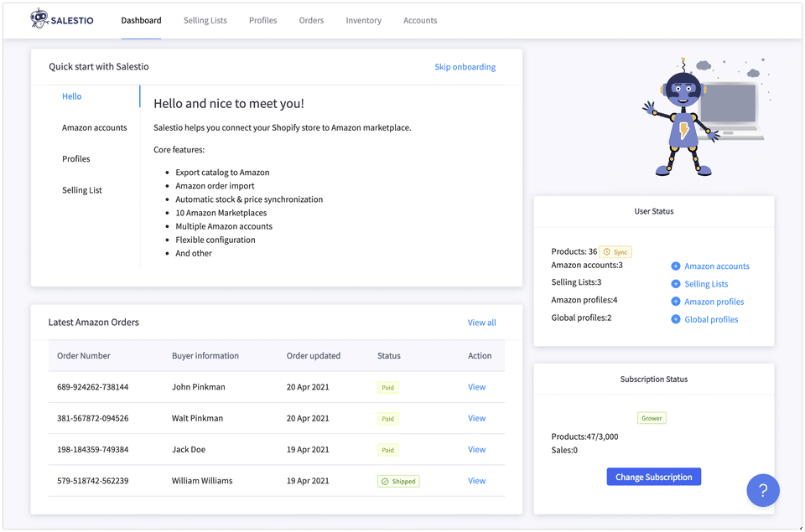Viewport: 805px width, 532px height.
Task: Open Amazon accounts link in User Status
Action: click(x=717, y=266)
